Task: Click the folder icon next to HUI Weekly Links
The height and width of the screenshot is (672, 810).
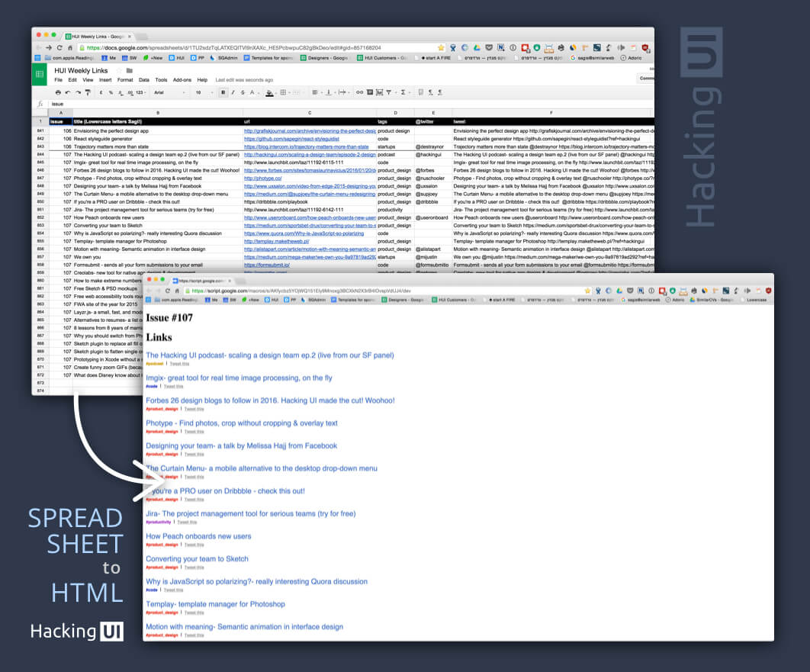Action: [x=129, y=70]
